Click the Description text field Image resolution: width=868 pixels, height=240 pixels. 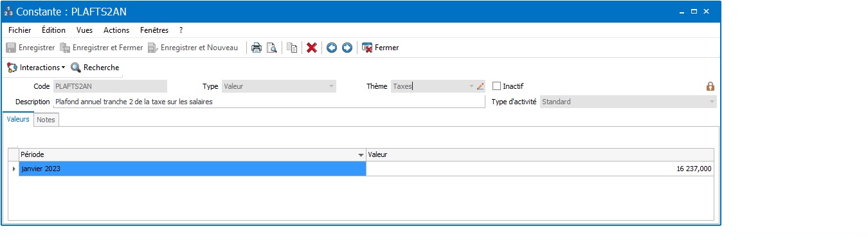click(269, 102)
